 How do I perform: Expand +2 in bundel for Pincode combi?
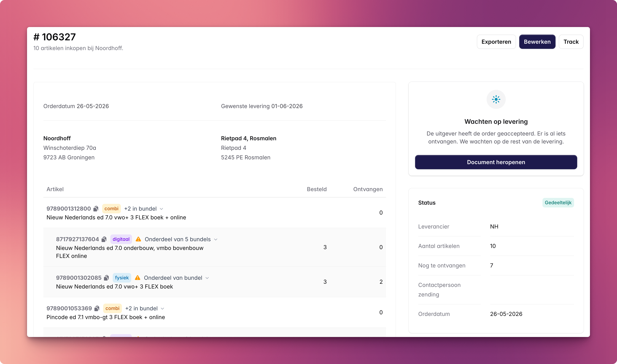162,309
